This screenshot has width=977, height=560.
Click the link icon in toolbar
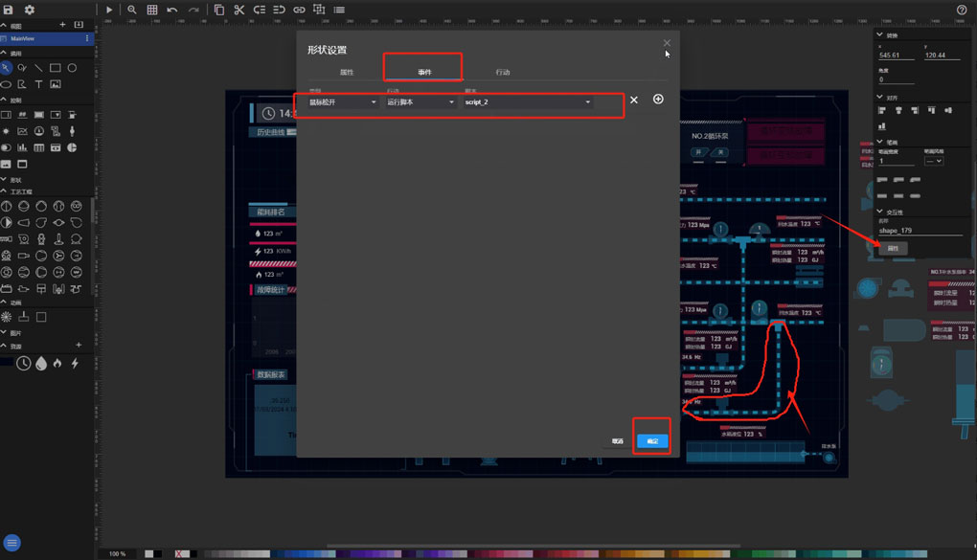click(299, 10)
